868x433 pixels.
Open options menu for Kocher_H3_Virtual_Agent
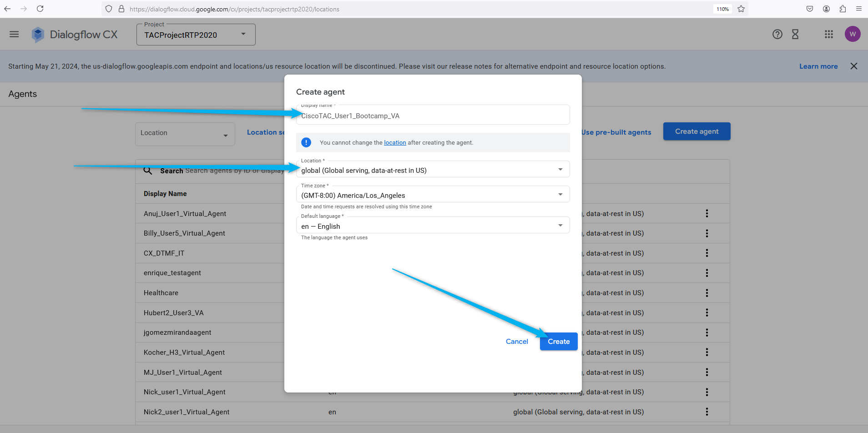click(x=707, y=352)
